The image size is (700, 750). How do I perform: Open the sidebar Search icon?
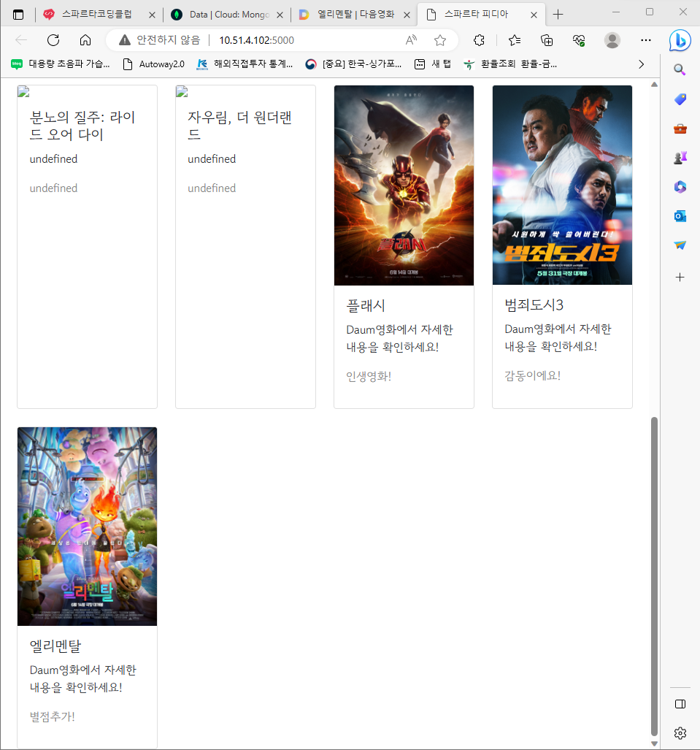680,70
